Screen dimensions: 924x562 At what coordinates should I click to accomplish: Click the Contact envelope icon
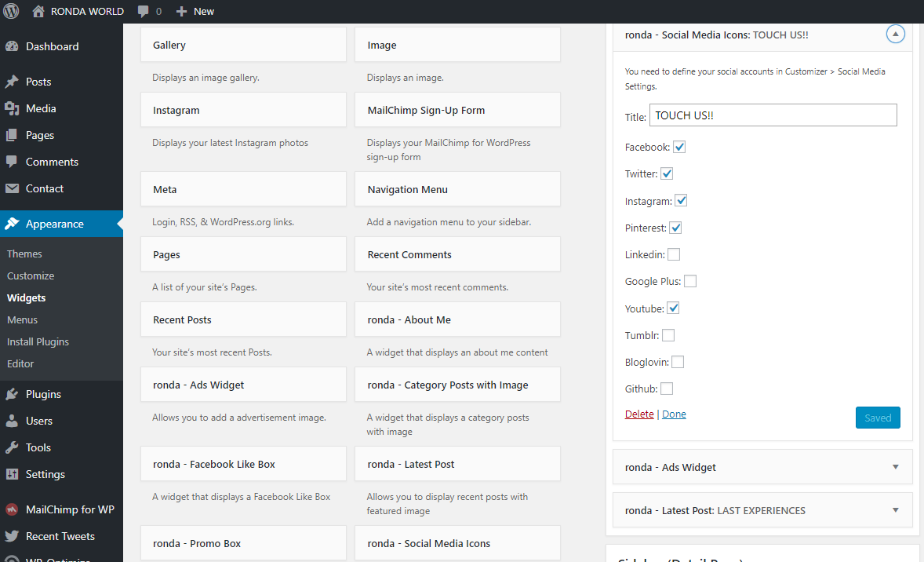pos(12,188)
